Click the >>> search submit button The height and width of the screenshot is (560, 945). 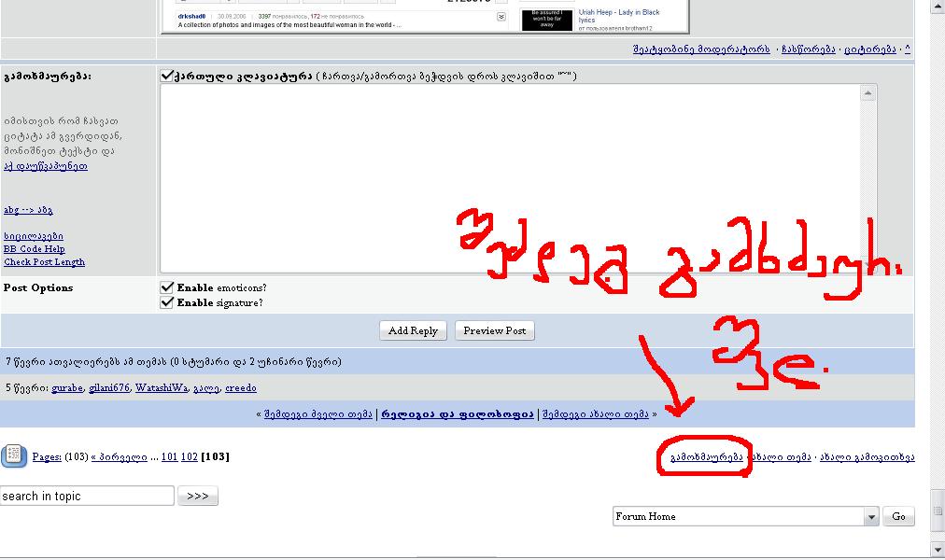(198, 496)
